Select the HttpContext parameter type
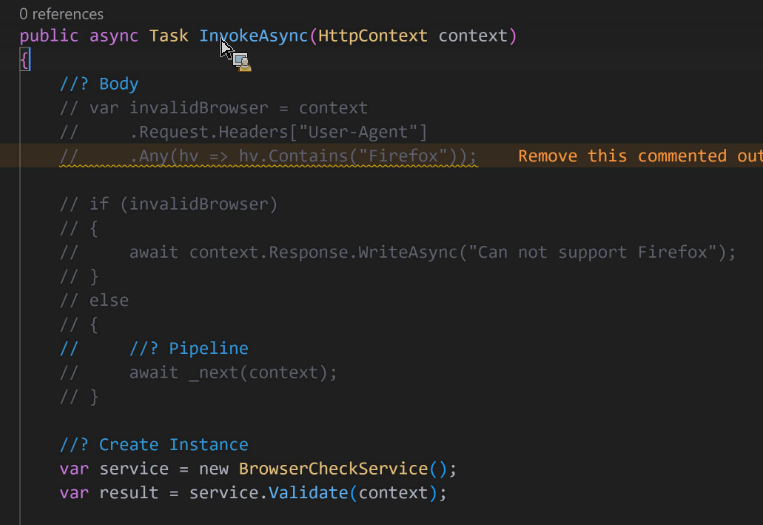763x525 pixels. 372,36
